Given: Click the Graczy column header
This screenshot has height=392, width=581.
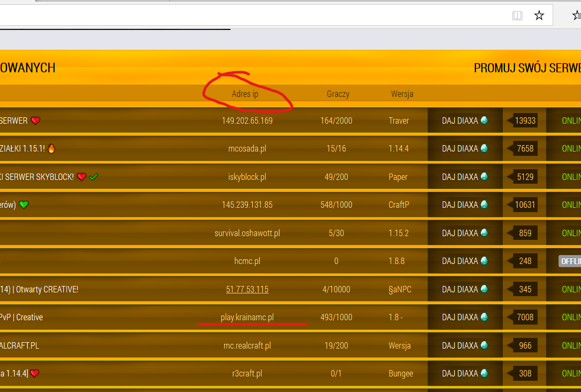Looking at the screenshot, I should coord(338,94).
